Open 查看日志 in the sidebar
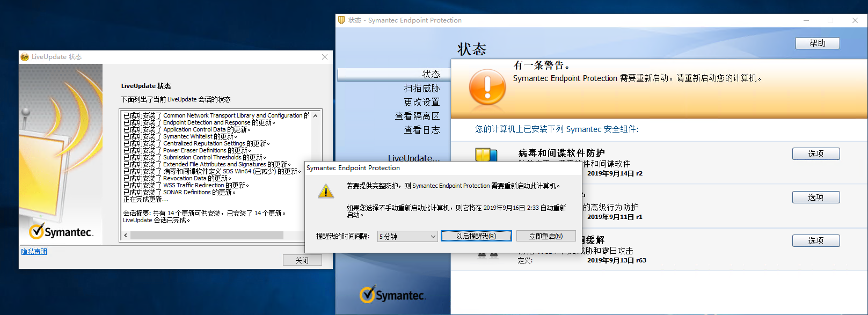 [422, 130]
